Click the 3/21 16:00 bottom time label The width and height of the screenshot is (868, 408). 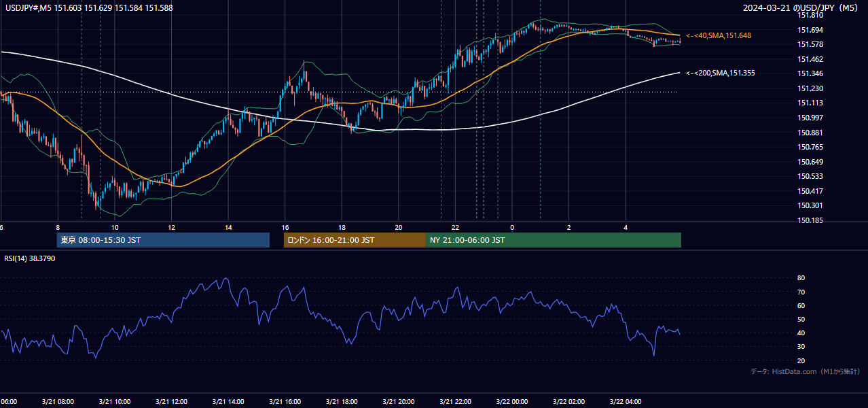285,402
